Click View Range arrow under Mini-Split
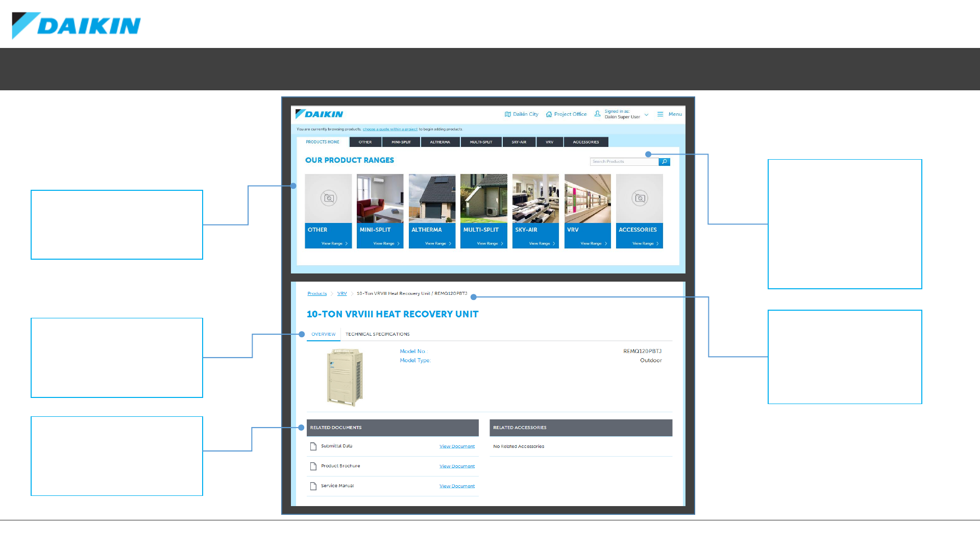The height and width of the screenshot is (551, 980). (x=398, y=244)
